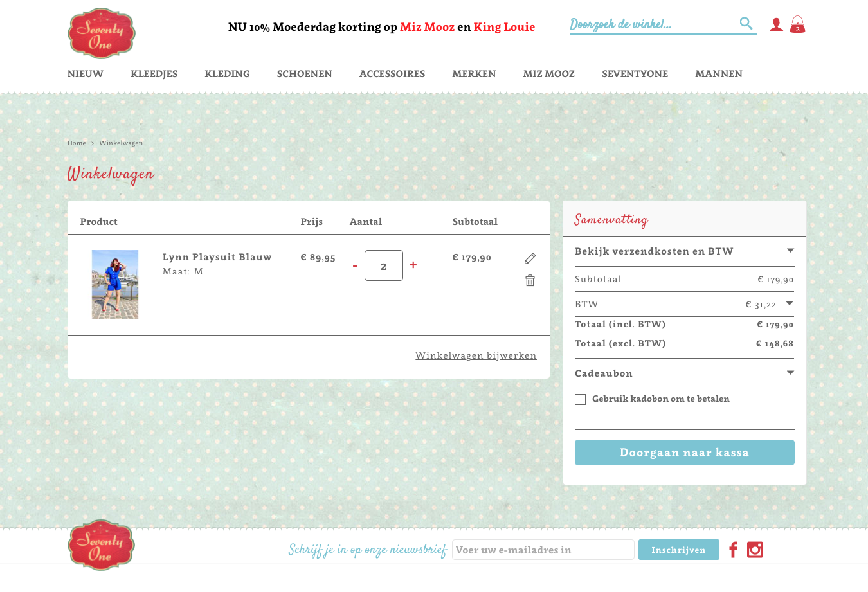The image size is (868, 592).
Task: Open the Lynn Playsuit product thumbnail
Action: [115, 285]
